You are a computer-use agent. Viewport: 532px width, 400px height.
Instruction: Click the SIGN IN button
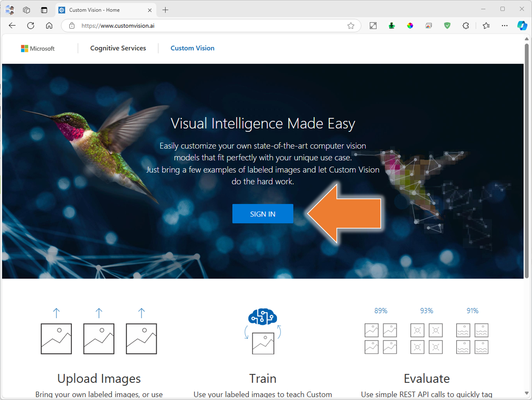tap(263, 214)
